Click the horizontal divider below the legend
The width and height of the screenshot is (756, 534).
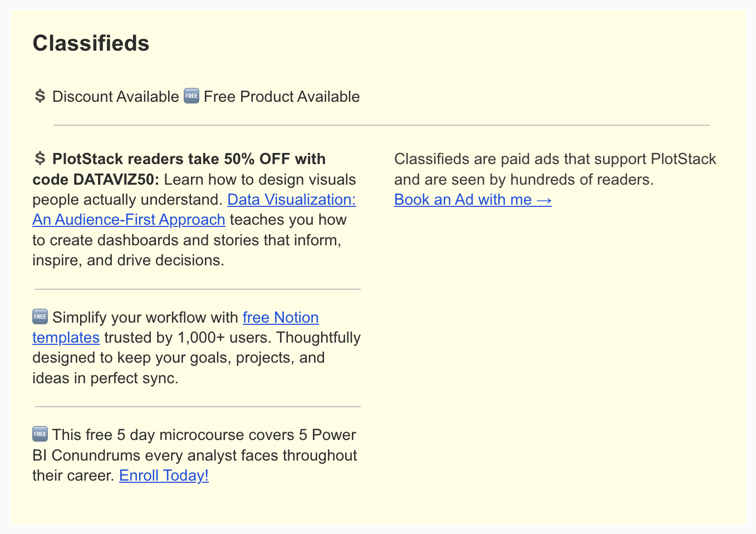(x=381, y=125)
